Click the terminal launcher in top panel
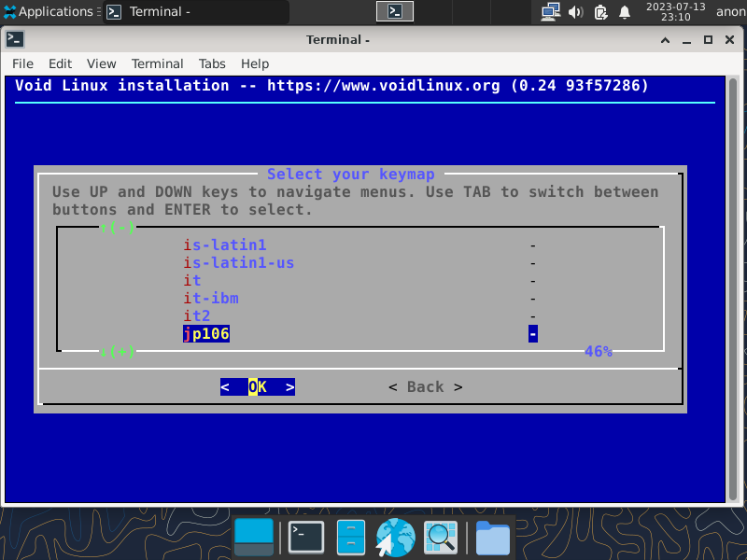The width and height of the screenshot is (747, 560). (x=394, y=11)
